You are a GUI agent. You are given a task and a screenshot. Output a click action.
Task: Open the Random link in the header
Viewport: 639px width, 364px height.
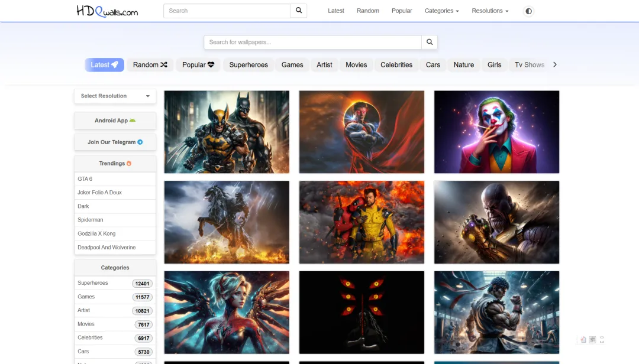[x=368, y=11]
